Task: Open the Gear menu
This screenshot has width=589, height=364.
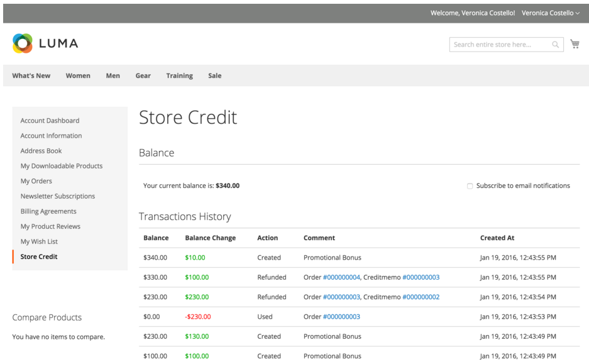Action: click(x=143, y=76)
